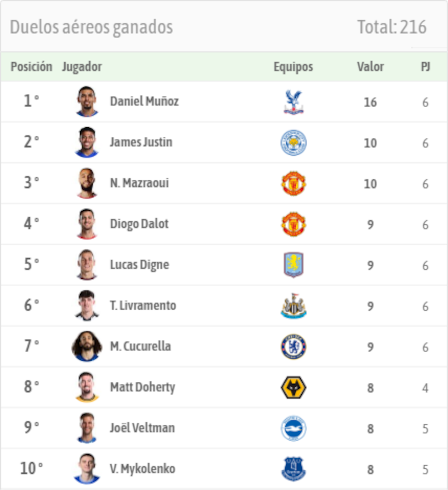Click the PJ column header
Viewport: 448px width, 490px height.
tap(425, 67)
